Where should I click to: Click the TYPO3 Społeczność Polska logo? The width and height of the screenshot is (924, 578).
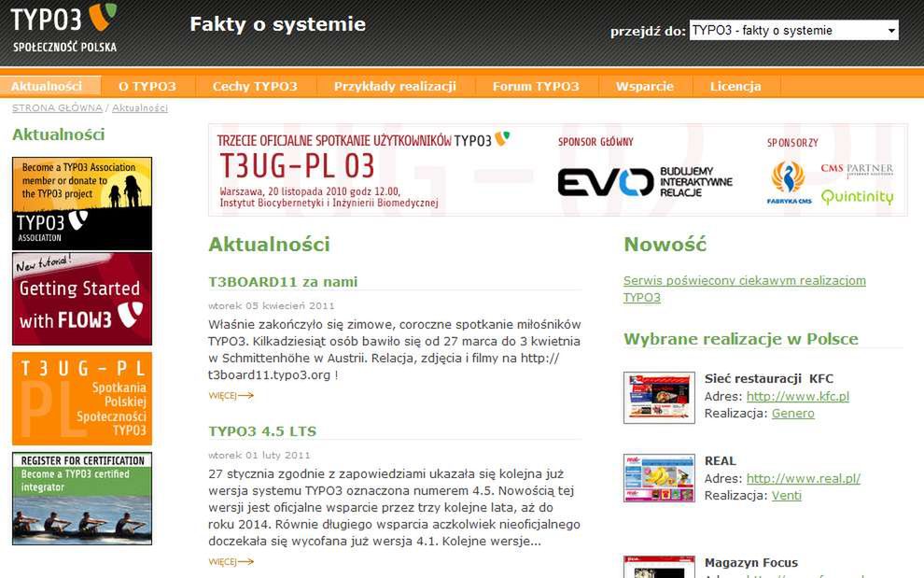tap(63, 28)
